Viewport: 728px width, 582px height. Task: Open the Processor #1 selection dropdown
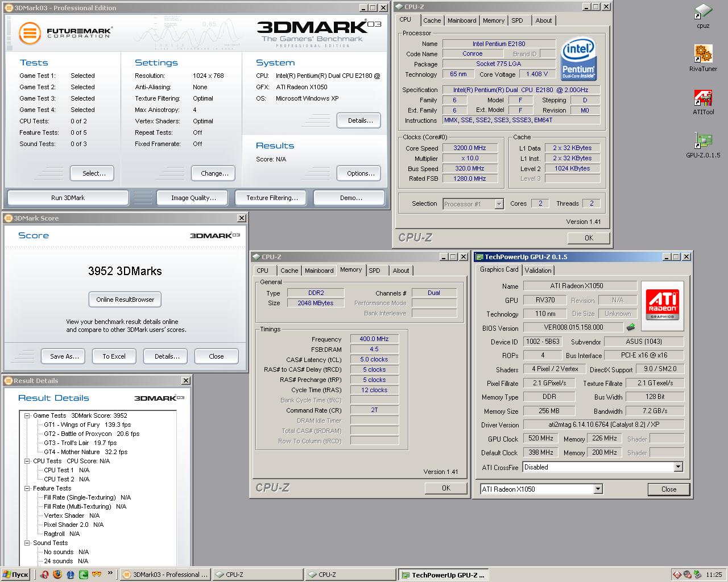499,204
